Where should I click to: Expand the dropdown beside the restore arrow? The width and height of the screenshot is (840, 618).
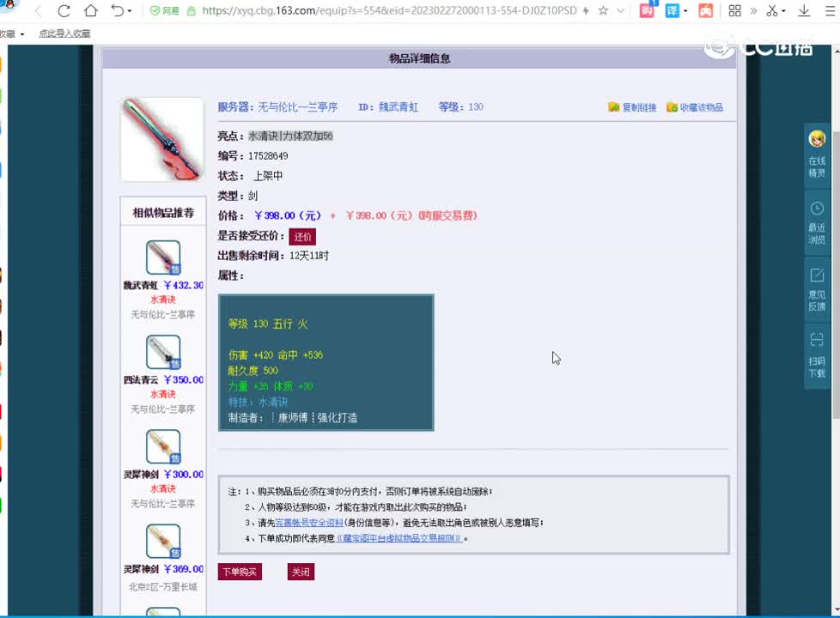point(130,11)
